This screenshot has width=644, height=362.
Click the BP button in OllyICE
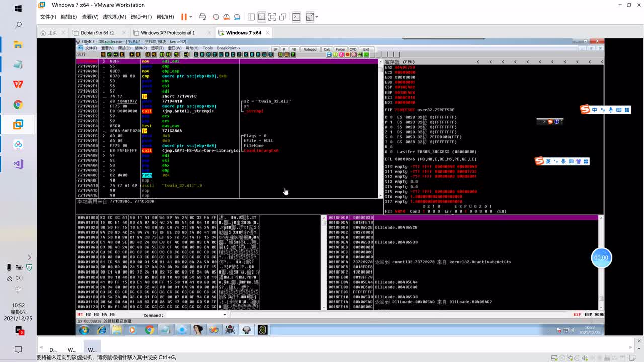point(275,49)
